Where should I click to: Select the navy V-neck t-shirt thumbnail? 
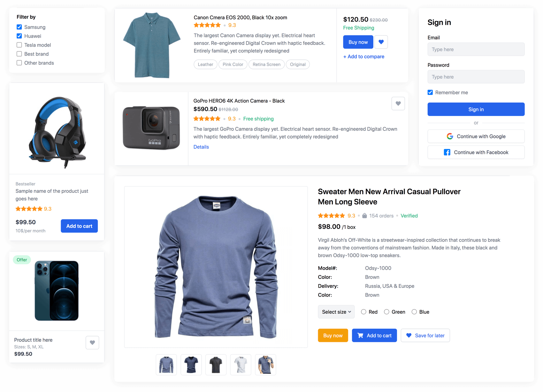(x=191, y=365)
